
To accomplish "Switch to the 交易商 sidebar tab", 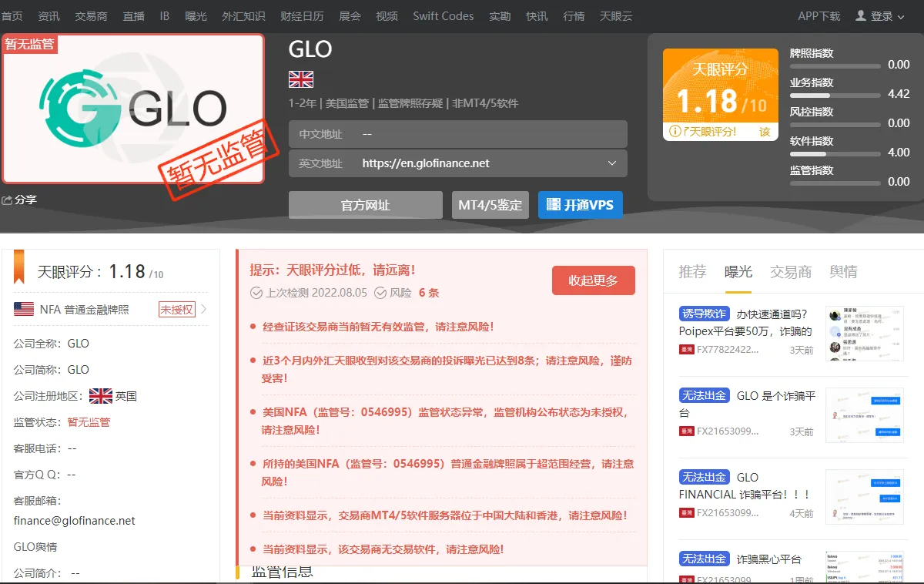I will (791, 271).
